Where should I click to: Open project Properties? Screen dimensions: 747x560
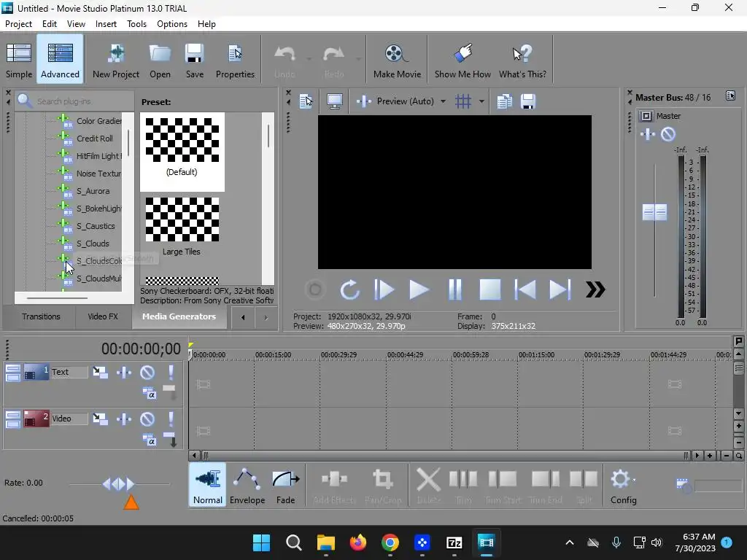click(x=235, y=60)
